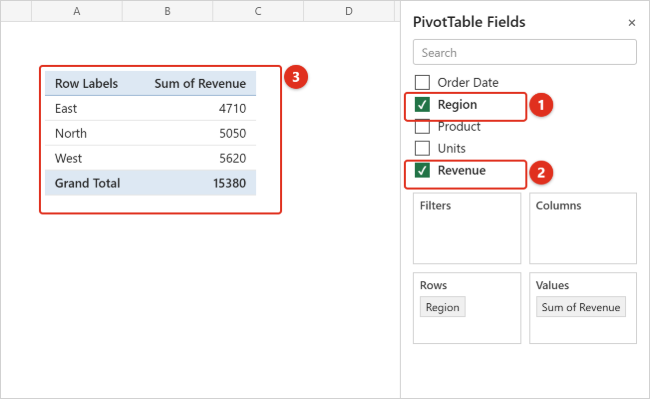Click the Units field label

(x=451, y=148)
